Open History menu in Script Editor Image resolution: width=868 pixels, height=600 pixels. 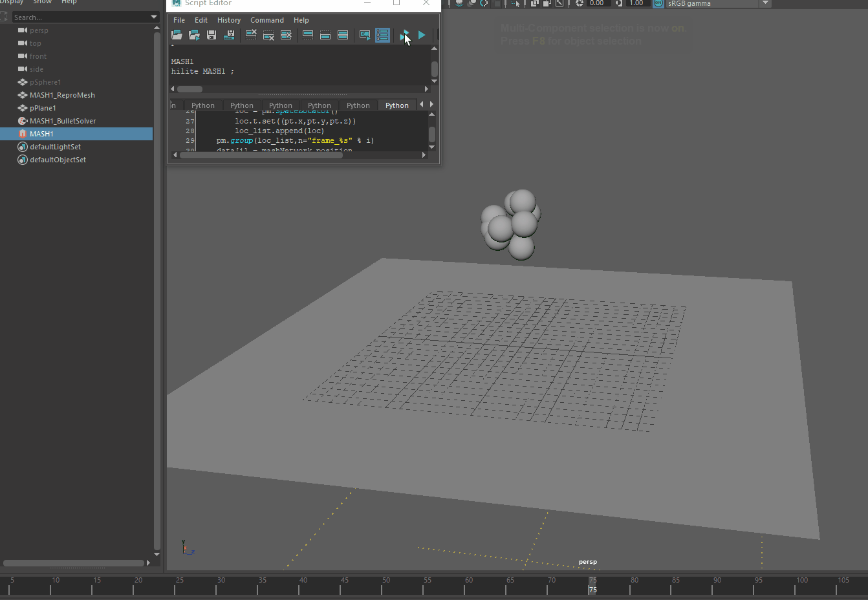pos(229,20)
